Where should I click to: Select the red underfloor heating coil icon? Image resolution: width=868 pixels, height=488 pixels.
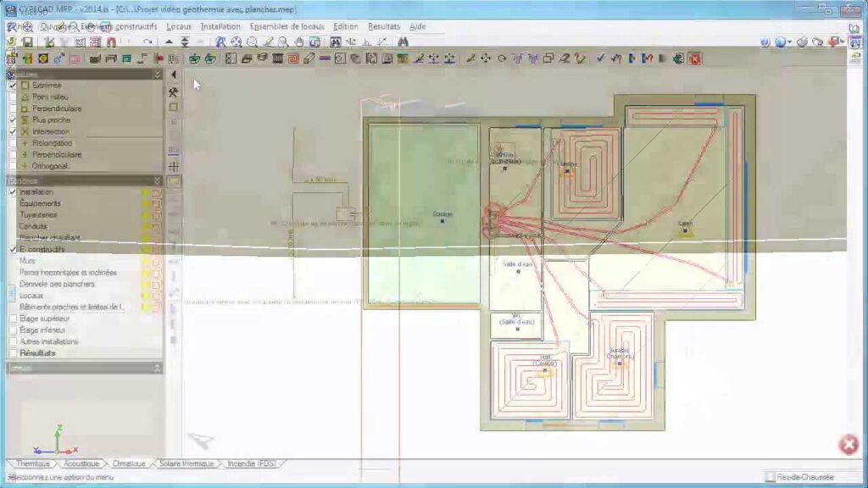pyautogui.click(x=293, y=58)
